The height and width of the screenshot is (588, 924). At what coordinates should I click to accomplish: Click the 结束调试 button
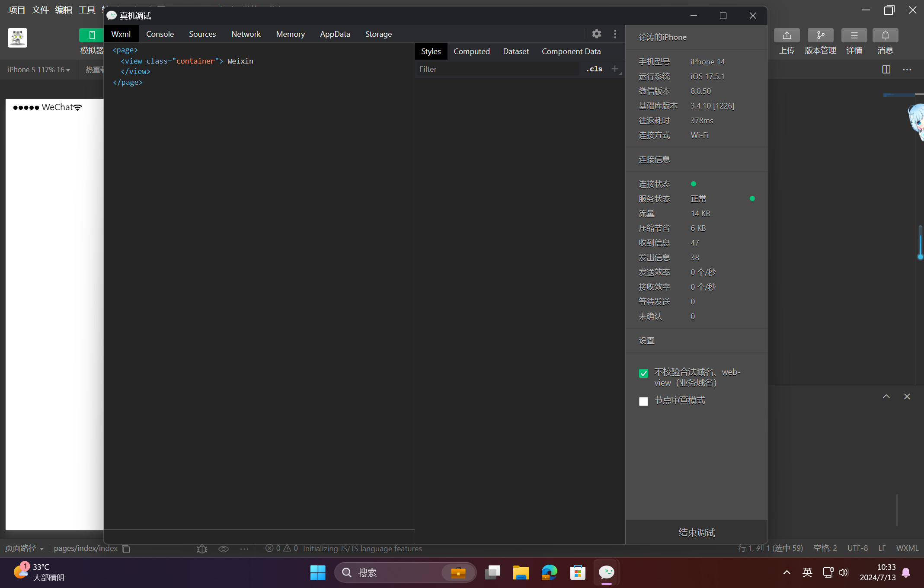click(x=697, y=532)
